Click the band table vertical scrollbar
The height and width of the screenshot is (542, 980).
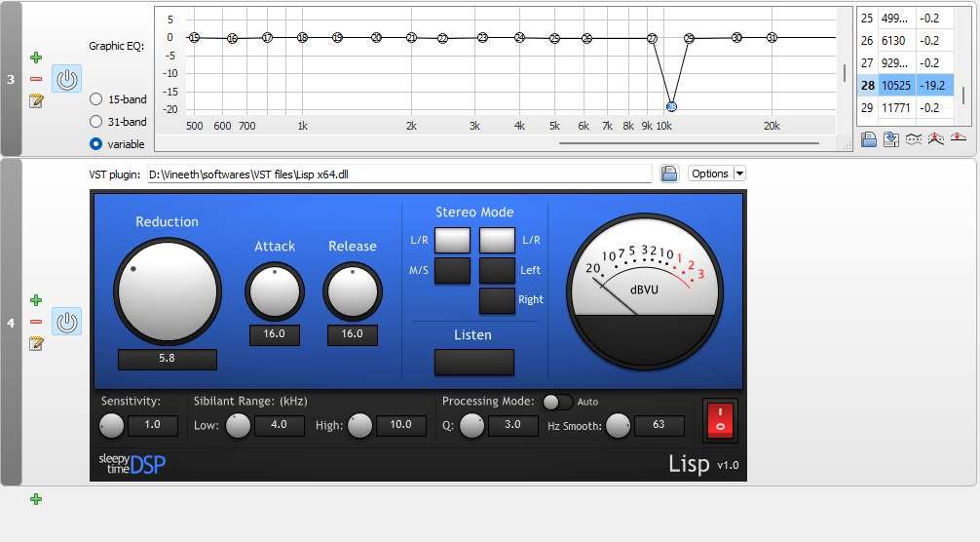click(x=963, y=95)
